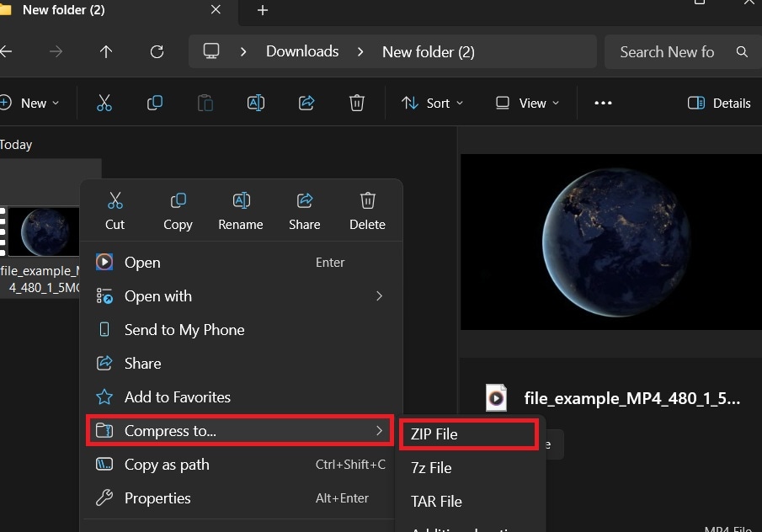Image resolution: width=762 pixels, height=532 pixels.
Task: Toggle the Details pane
Action: click(719, 103)
